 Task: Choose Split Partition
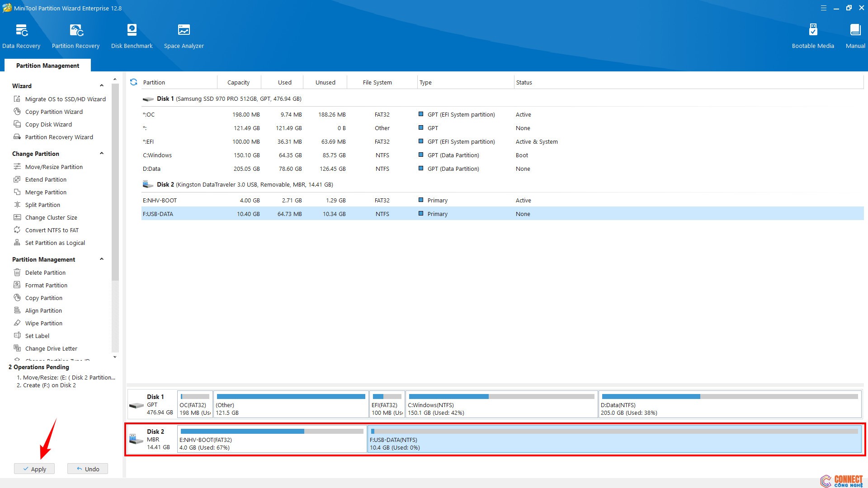click(x=38, y=205)
